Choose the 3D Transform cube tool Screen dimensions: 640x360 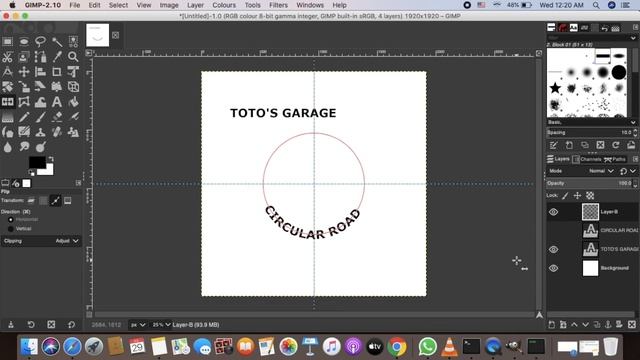coord(73,87)
